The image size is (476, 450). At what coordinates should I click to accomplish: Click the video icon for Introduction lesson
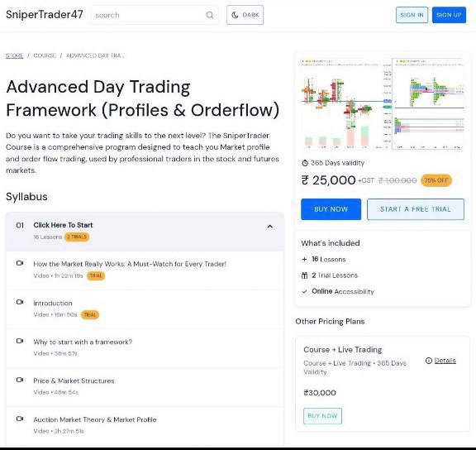(20, 302)
